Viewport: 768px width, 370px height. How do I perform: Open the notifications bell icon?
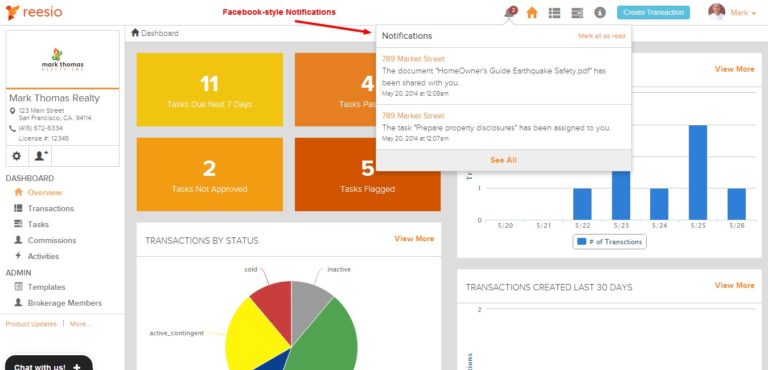(x=510, y=12)
